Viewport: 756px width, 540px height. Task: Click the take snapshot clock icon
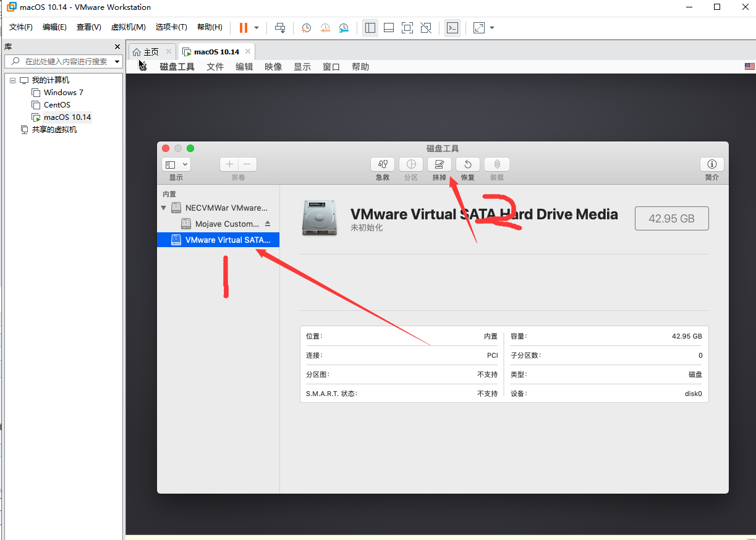click(x=306, y=28)
